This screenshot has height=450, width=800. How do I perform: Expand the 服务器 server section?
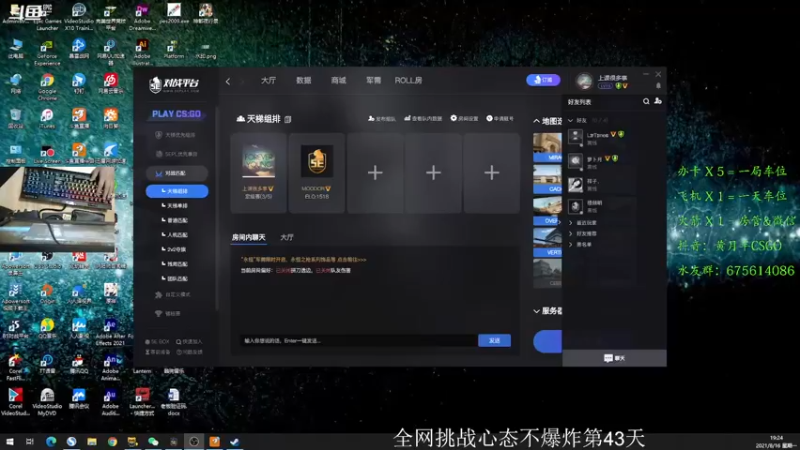pos(536,311)
